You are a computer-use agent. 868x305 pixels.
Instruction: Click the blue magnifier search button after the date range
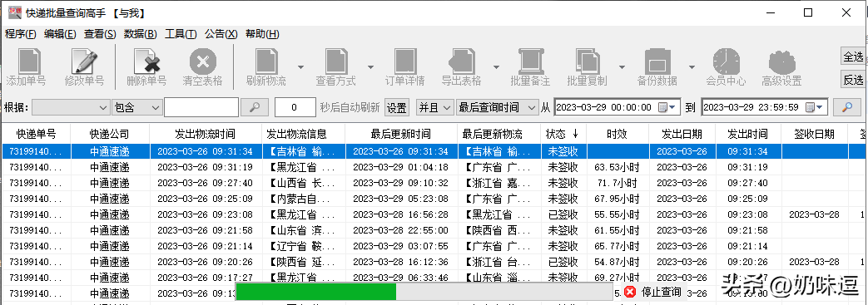click(847, 107)
